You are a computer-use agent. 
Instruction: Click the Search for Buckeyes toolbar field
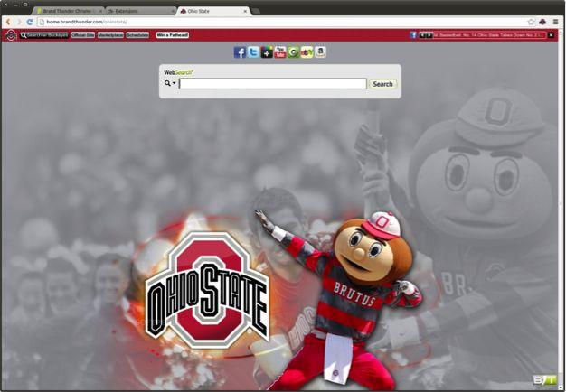44,35
